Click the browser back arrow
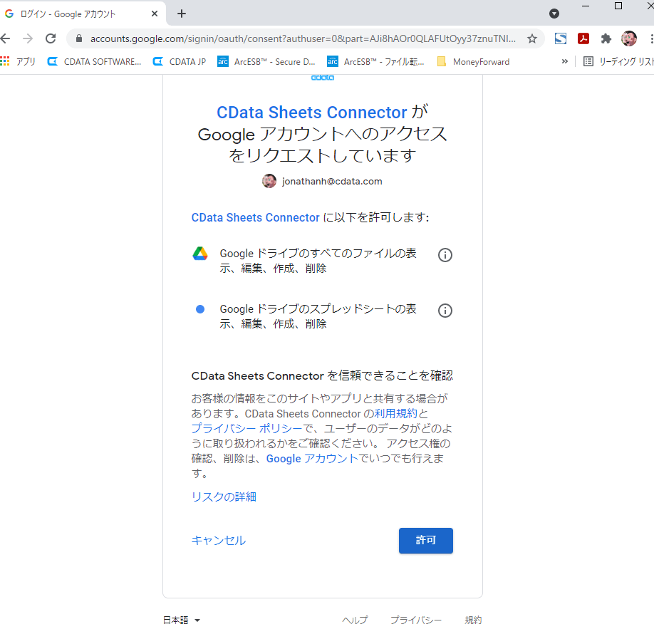Viewport: 654px width, 644px height. pos(5,38)
